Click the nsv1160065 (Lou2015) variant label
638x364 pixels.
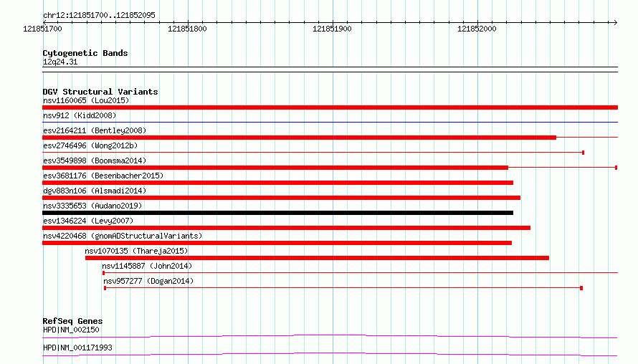86,100
